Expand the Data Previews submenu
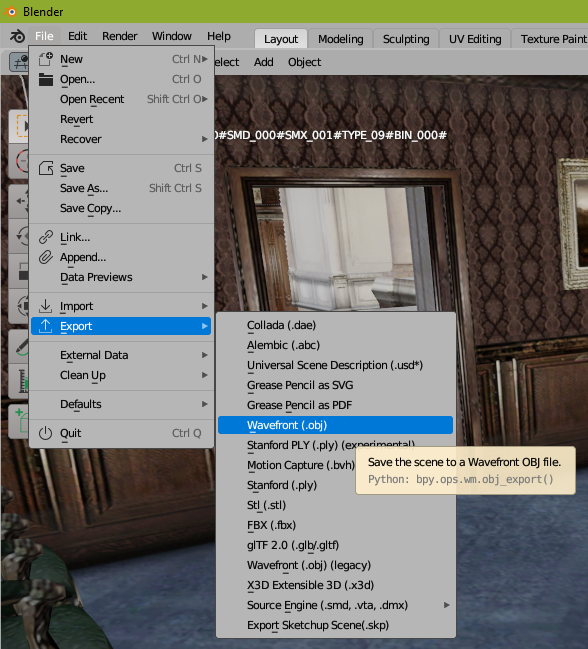 [x=121, y=277]
